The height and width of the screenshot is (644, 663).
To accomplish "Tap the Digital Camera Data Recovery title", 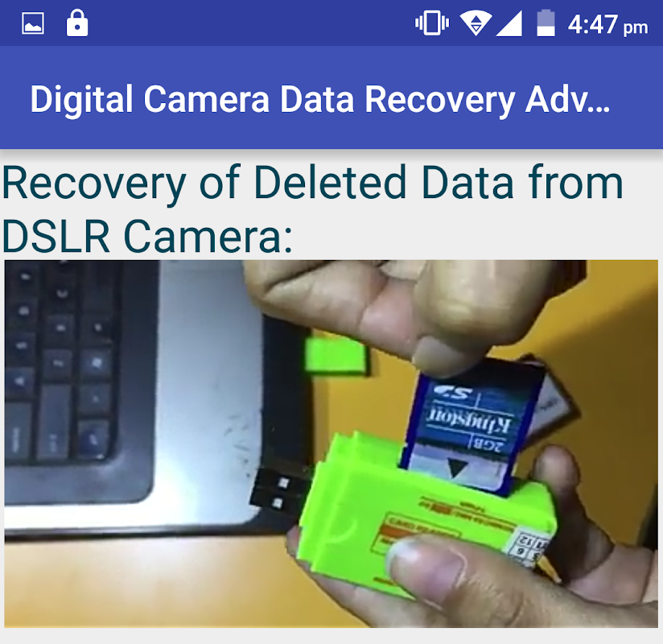I will (320, 100).
